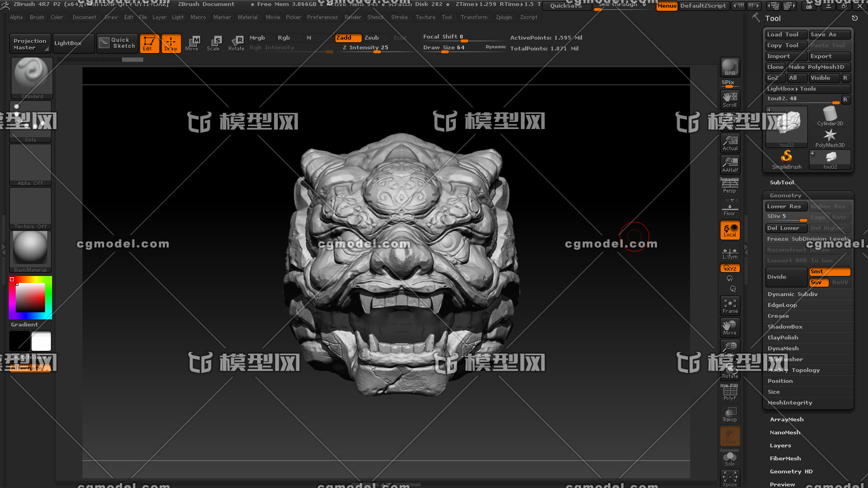The height and width of the screenshot is (488, 868).
Task: Select the Scroll navigation icon
Action: click(730, 99)
